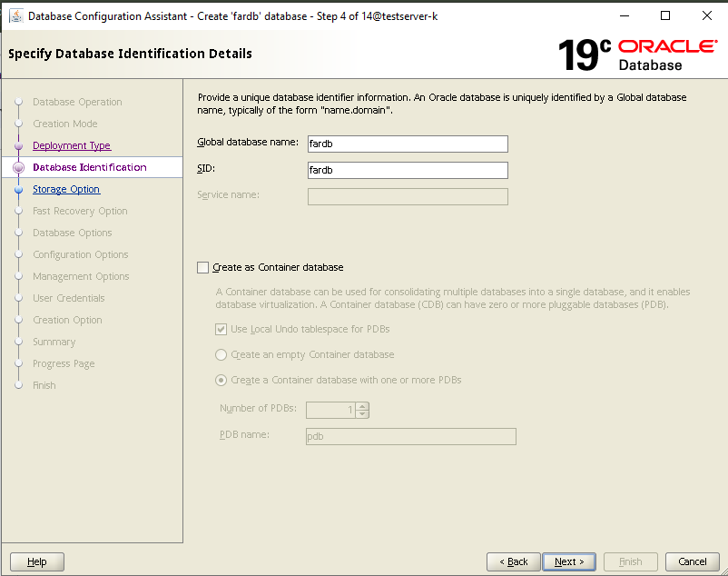
Task: Select Container database with one or more PDBs
Action: coord(221,381)
